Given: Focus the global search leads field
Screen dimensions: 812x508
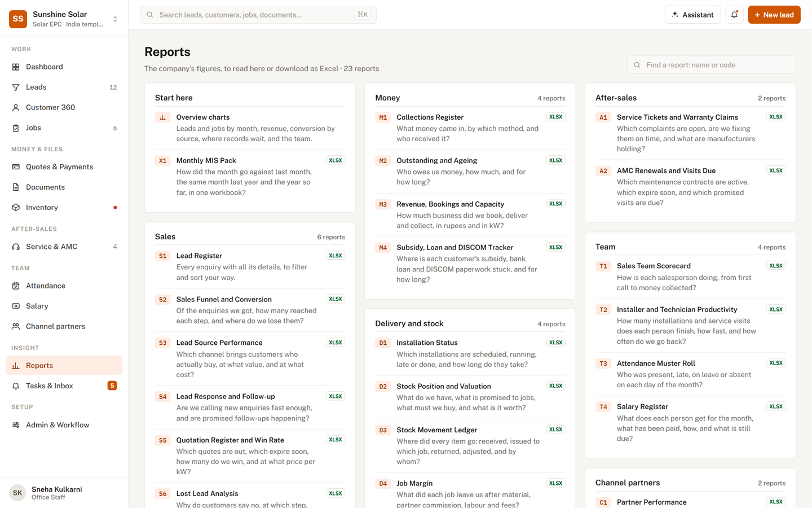Looking at the screenshot, I should tap(258, 15).
